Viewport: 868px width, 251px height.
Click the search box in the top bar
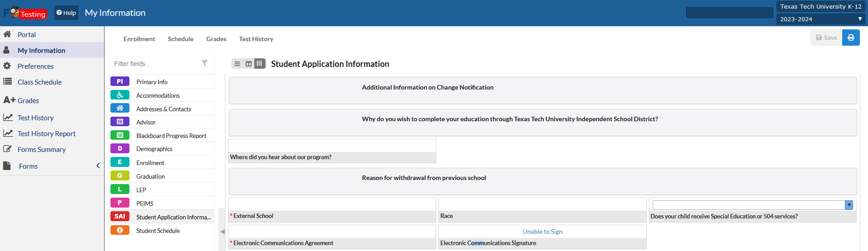point(730,13)
